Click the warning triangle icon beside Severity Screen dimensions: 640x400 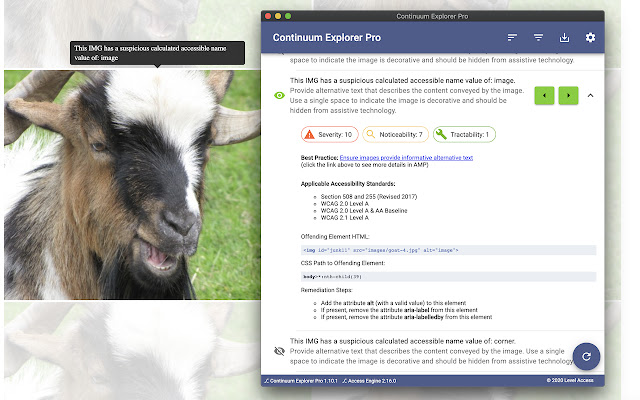(x=310, y=134)
